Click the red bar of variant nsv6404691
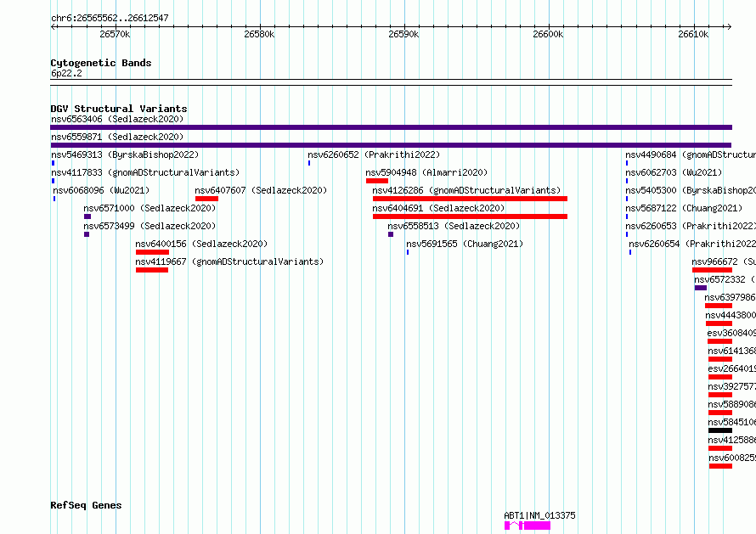The height and width of the screenshot is (534, 756). click(x=470, y=216)
